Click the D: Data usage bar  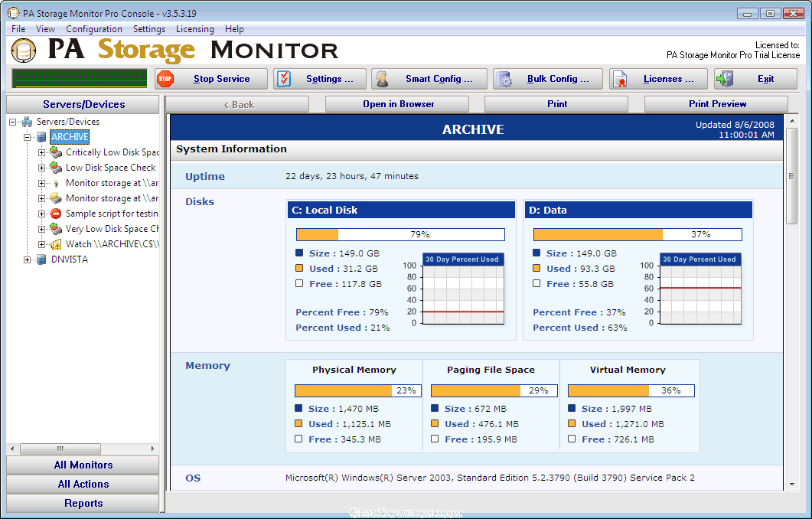pyautogui.click(x=638, y=235)
